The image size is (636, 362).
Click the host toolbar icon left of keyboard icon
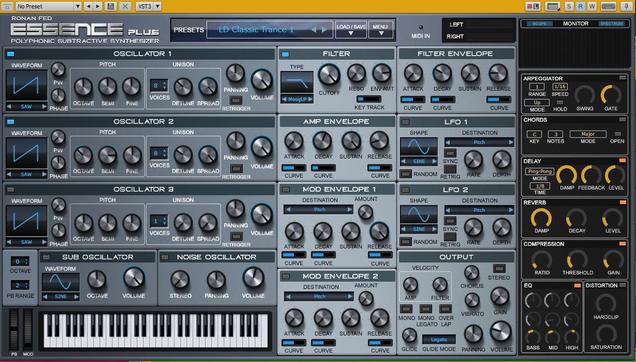click(x=552, y=6)
